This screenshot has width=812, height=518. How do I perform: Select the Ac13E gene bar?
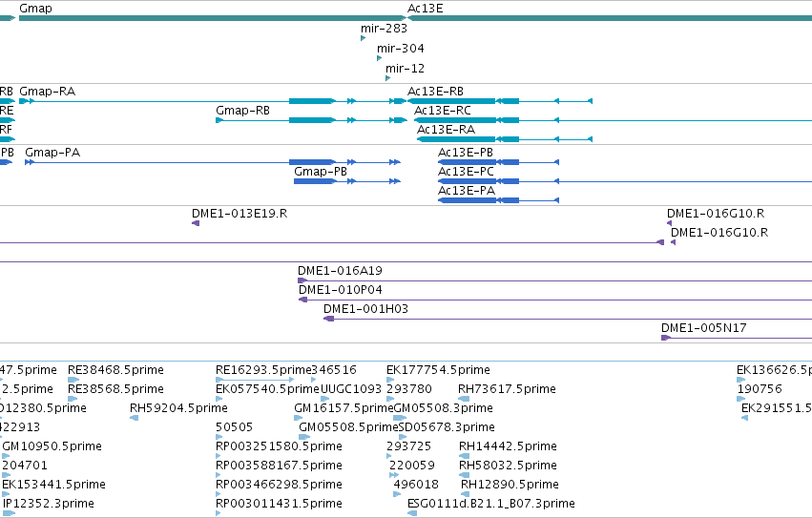pos(610,18)
